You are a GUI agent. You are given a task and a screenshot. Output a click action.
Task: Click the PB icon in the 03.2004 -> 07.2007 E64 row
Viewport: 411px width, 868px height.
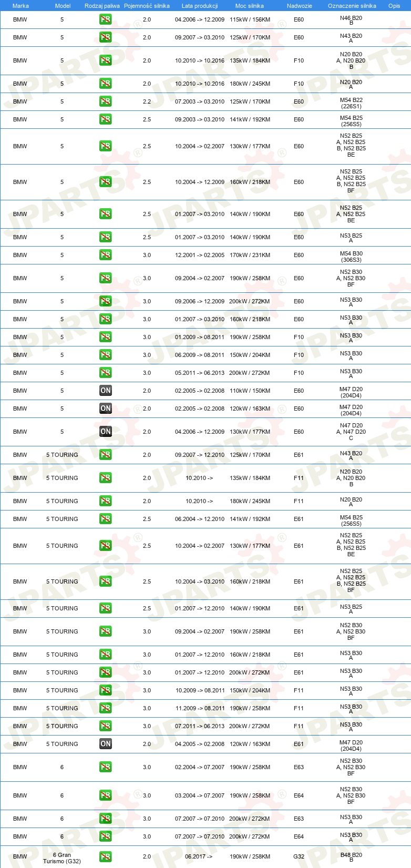point(106,795)
